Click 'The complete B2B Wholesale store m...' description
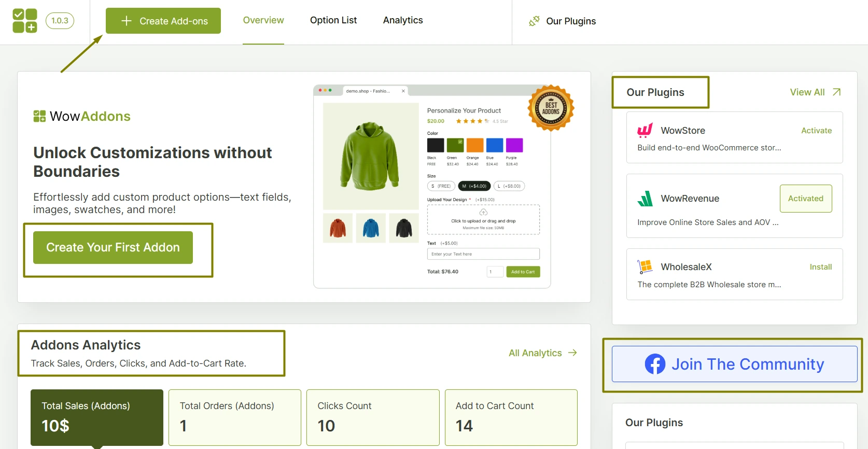Screen dimensions: 868x449 (709, 285)
